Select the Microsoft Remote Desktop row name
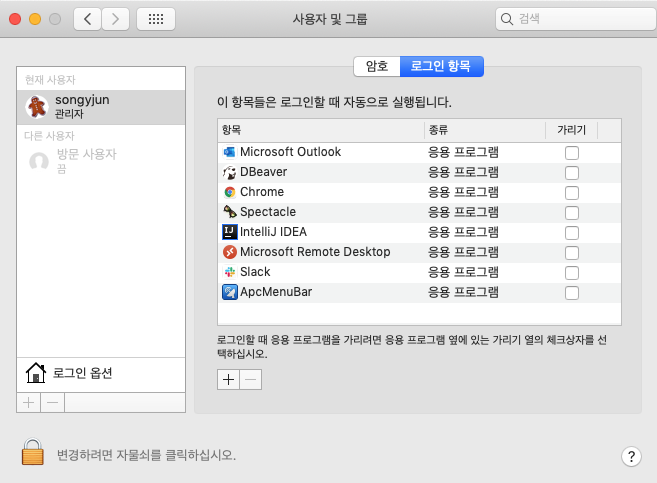Screen dimensions: 657x483 pyautogui.click(x=315, y=252)
